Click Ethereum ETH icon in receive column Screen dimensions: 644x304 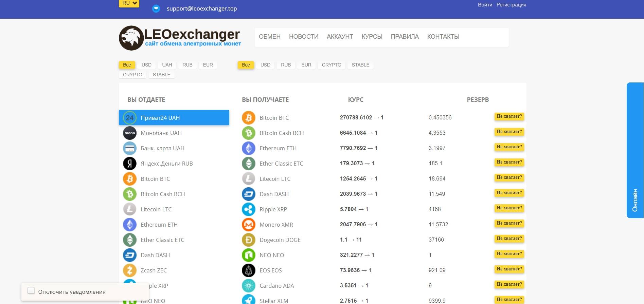(249, 148)
